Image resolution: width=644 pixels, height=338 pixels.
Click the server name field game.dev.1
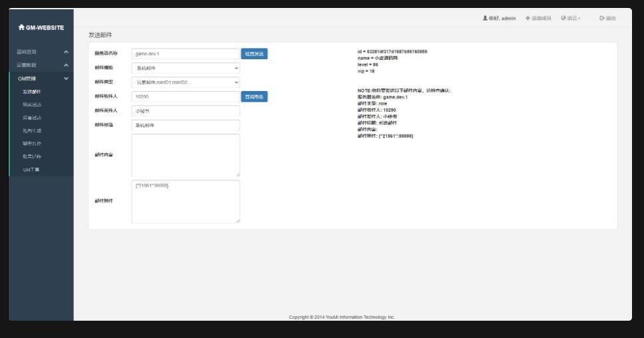pos(185,54)
